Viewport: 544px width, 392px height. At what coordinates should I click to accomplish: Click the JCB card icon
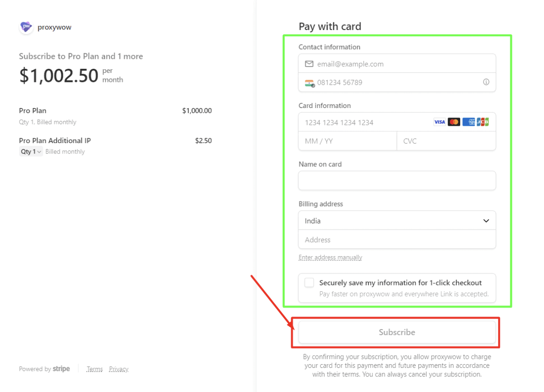coord(483,122)
